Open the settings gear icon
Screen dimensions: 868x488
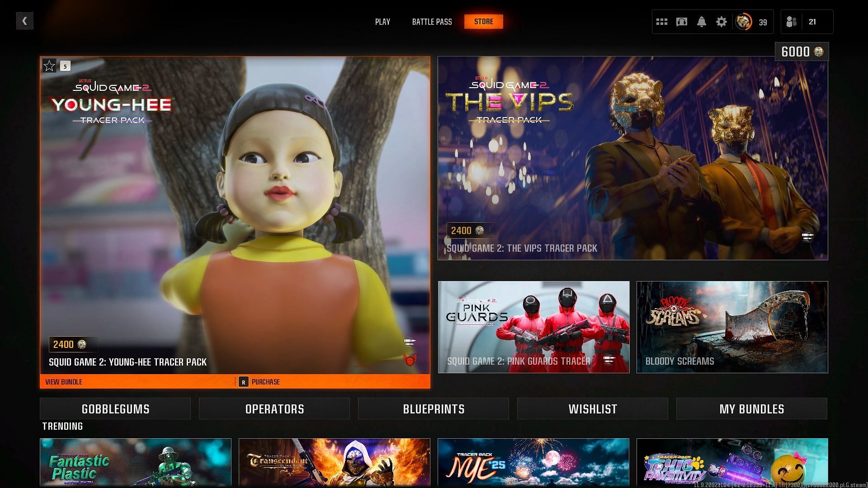click(x=722, y=22)
